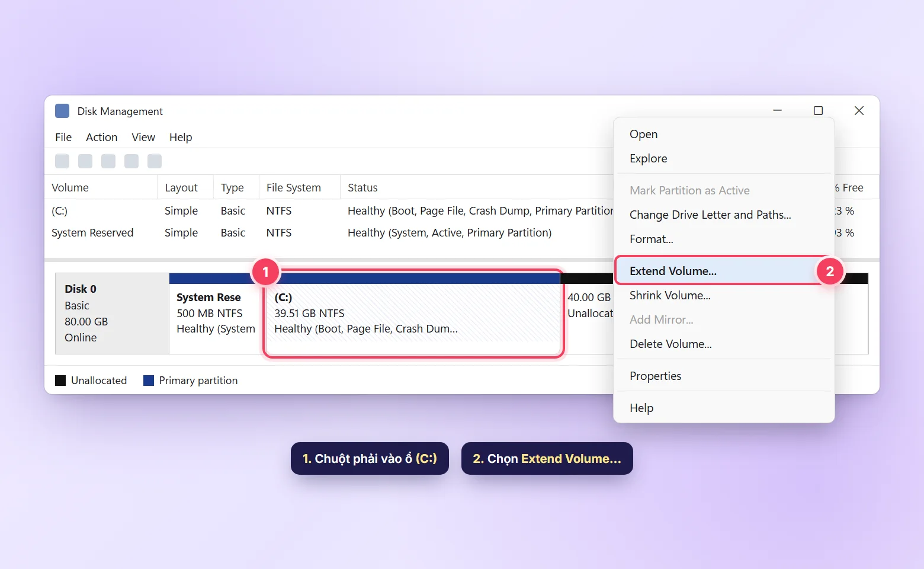Open the View menu
The width and height of the screenshot is (924, 569).
[143, 138]
